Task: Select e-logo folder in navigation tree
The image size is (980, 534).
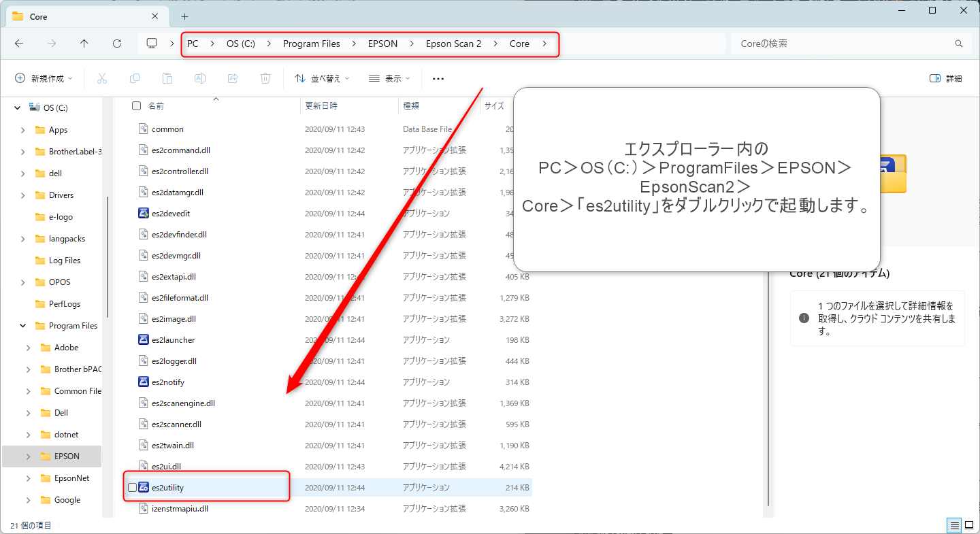Action: point(61,217)
